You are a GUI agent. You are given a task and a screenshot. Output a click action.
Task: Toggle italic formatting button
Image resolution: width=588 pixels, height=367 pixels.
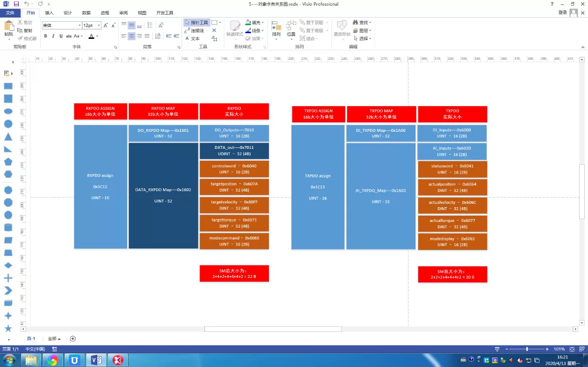(53, 36)
